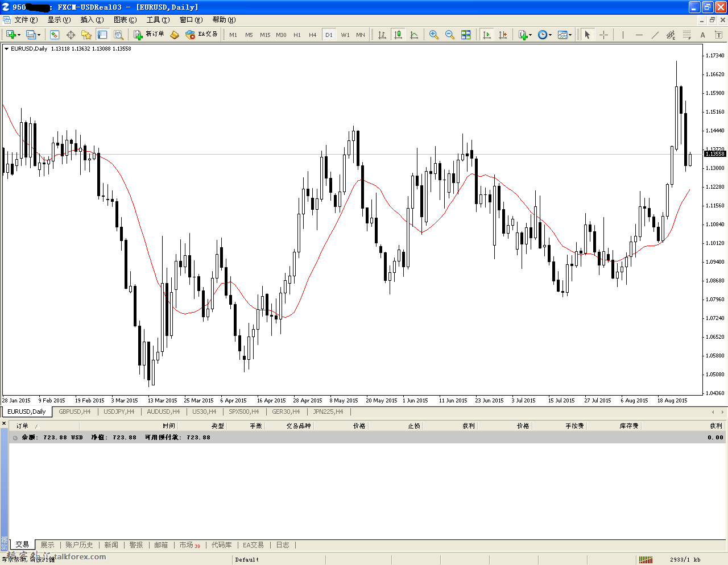Switch chart to H4 timeframe
Screen dimensions: 728x565
click(x=313, y=35)
